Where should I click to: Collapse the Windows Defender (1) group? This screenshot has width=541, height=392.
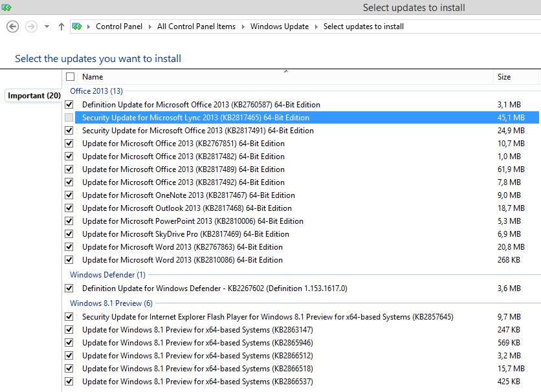(x=107, y=275)
